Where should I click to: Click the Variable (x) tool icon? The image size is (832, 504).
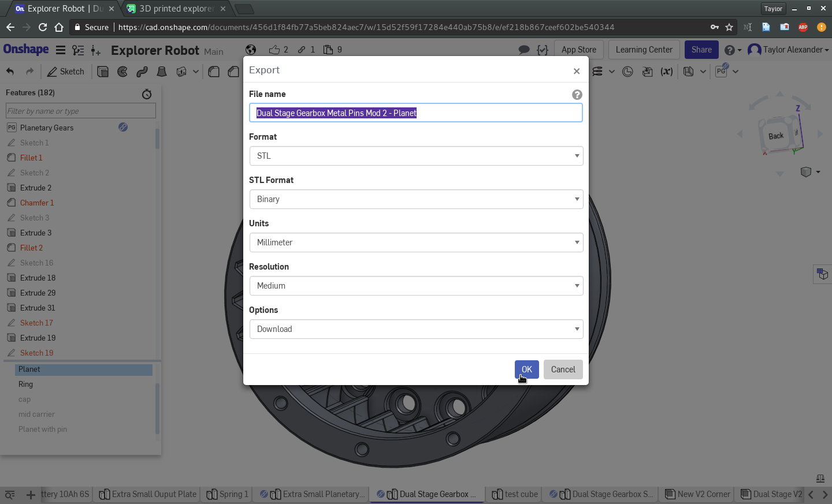point(667,72)
